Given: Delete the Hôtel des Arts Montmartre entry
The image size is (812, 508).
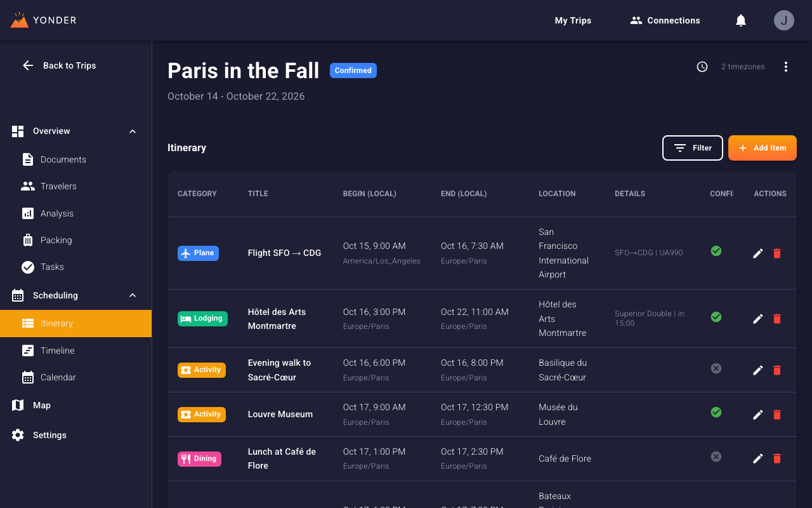Looking at the screenshot, I should pos(776,319).
